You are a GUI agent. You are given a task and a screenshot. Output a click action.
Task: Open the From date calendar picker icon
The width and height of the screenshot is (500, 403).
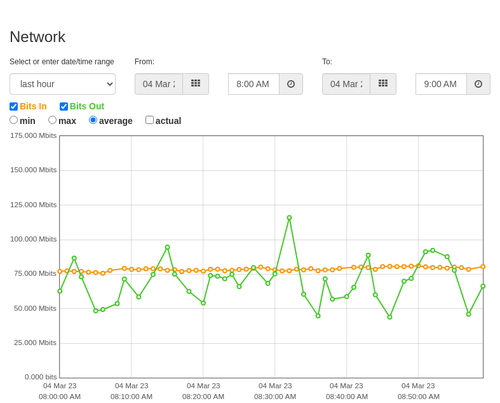[x=196, y=84]
